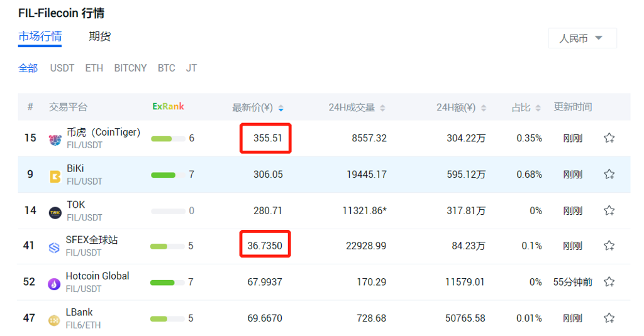The image size is (644, 336).
Task: Click the ExRank column logo
Action: point(168,107)
